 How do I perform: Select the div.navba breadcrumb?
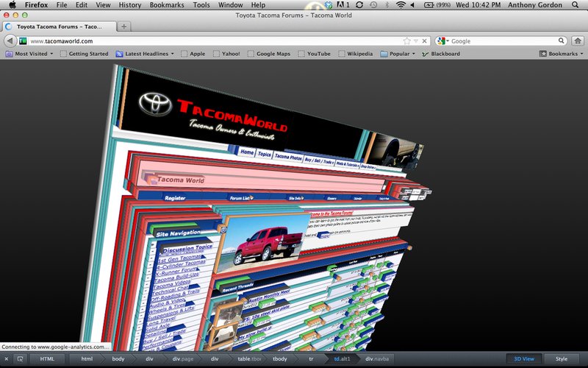[x=377, y=359]
